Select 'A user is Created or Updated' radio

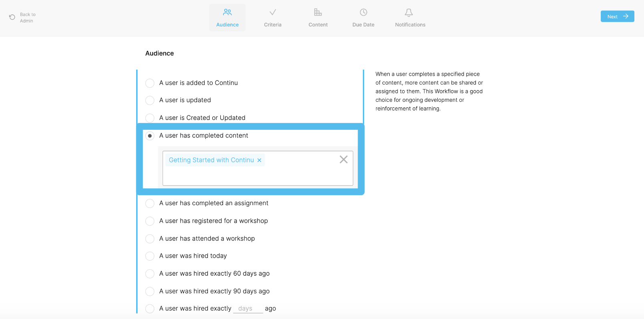tap(150, 118)
